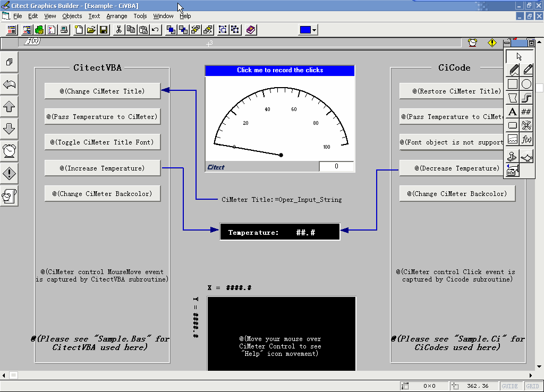
Task: Click the green cubes toolbar icon
Action: pyautogui.click(x=39, y=30)
